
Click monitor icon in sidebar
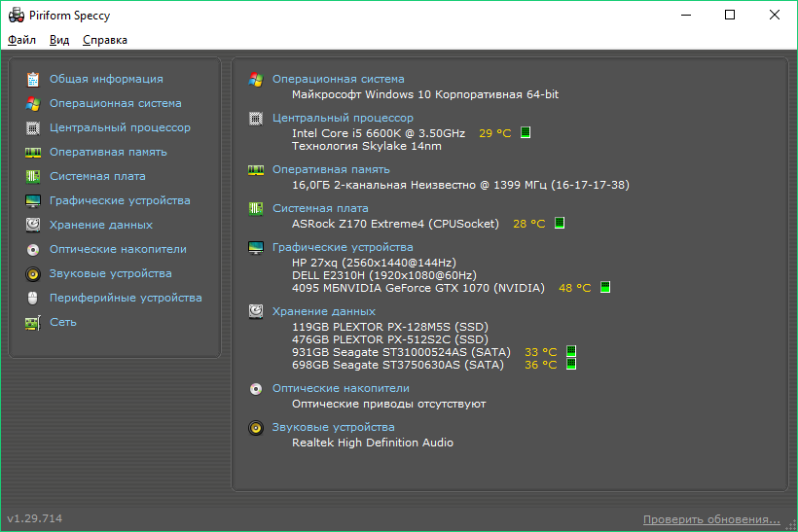(x=33, y=201)
